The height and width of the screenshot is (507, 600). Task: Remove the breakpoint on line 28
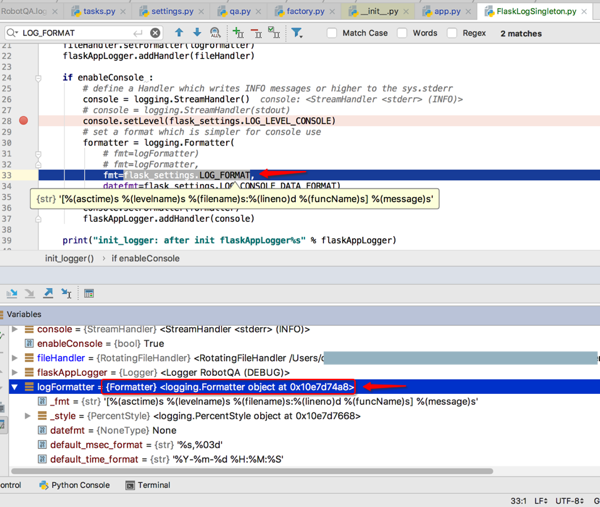pyautogui.click(x=23, y=120)
